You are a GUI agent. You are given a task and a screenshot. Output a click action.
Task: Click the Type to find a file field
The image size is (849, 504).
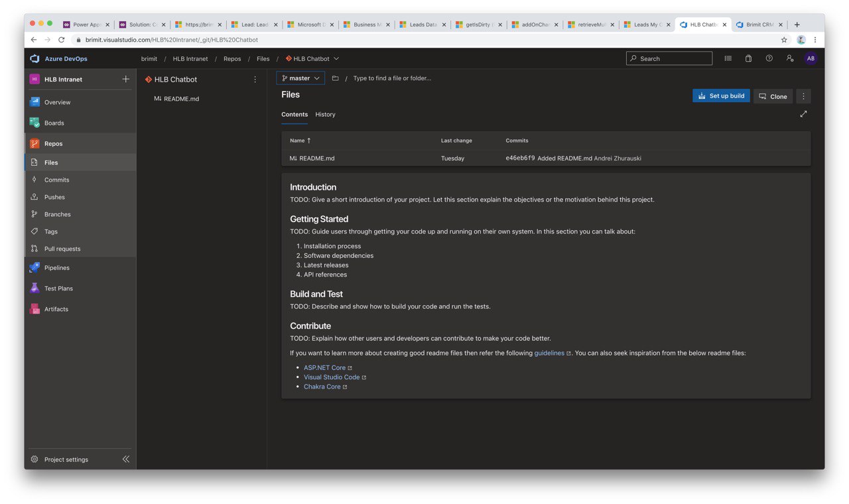392,78
